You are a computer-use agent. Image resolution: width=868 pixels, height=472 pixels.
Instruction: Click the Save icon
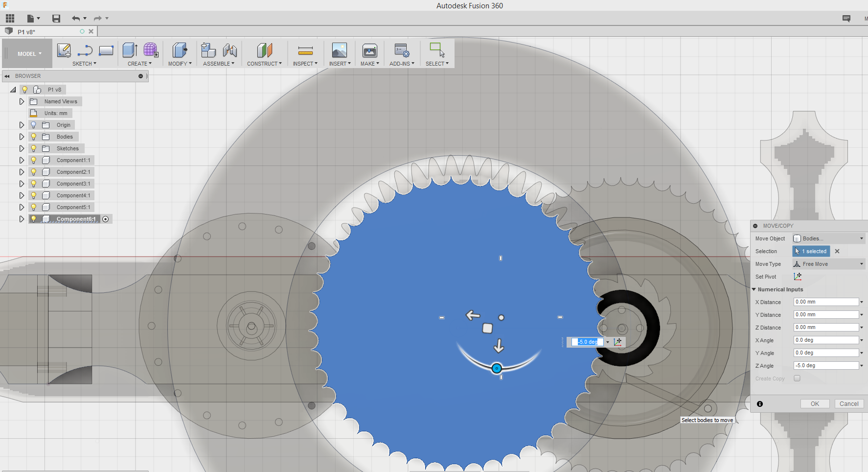[x=56, y=19]
